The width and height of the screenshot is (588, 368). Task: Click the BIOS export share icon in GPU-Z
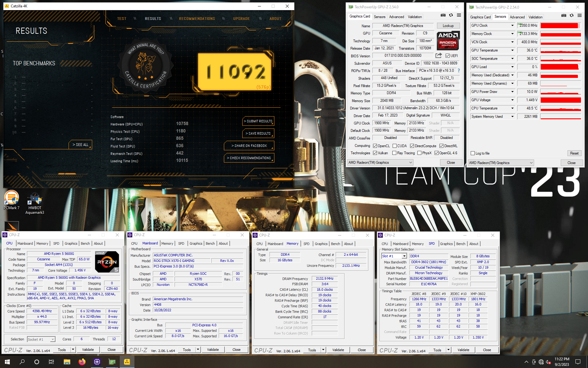[x=439, y=56]
